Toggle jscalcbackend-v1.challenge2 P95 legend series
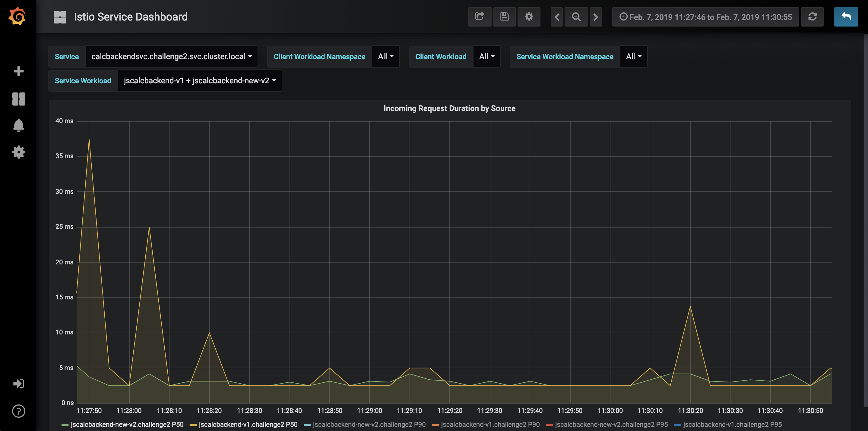This screenshot has height=431, width=868. pyautogui.click(x=732, y=425)
